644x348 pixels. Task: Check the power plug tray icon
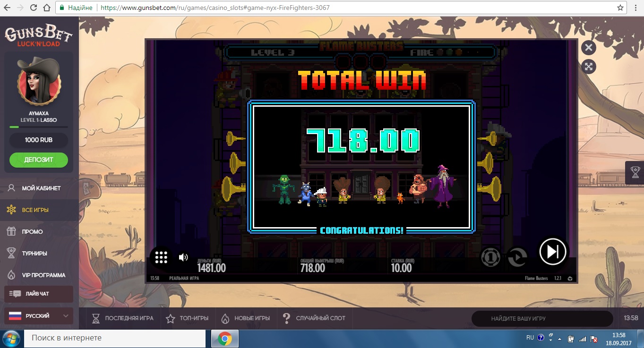coord(571,339)
